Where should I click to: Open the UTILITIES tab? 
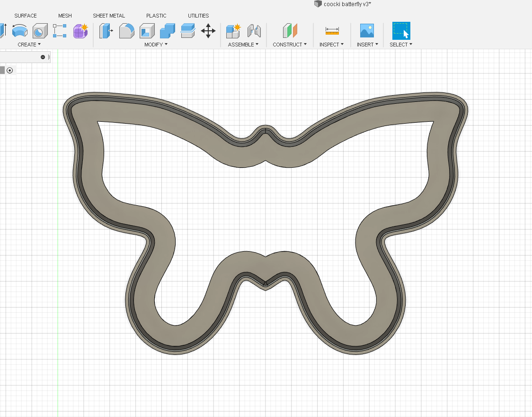[x=198, y=15]
